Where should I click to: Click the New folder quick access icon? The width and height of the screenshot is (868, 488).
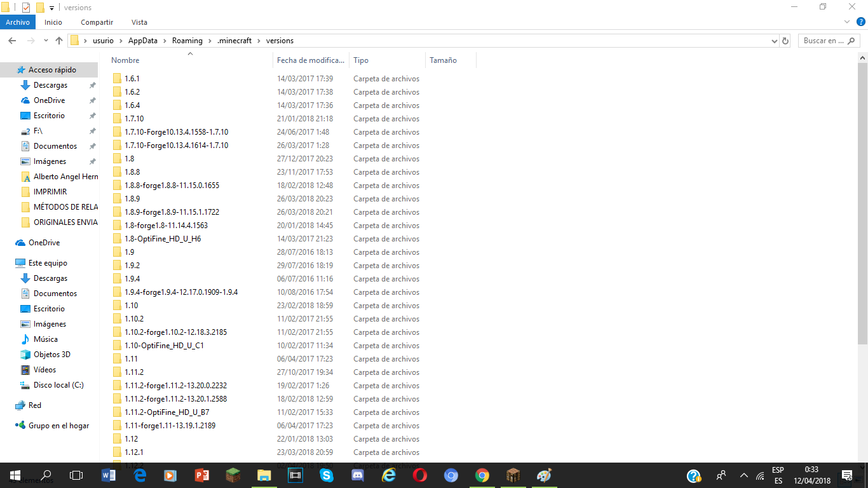pyautogui.click(x=40, y=8)
